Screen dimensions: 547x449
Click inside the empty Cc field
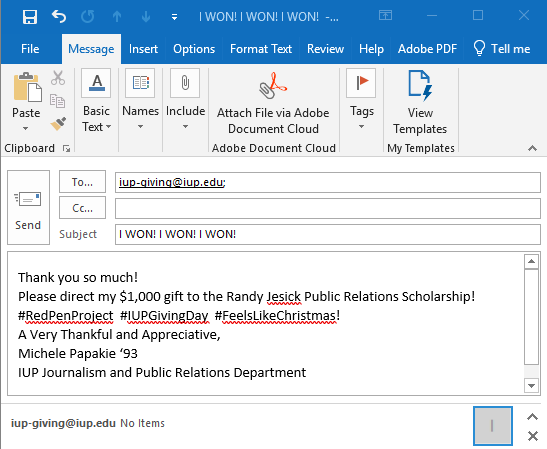point(328,208)
